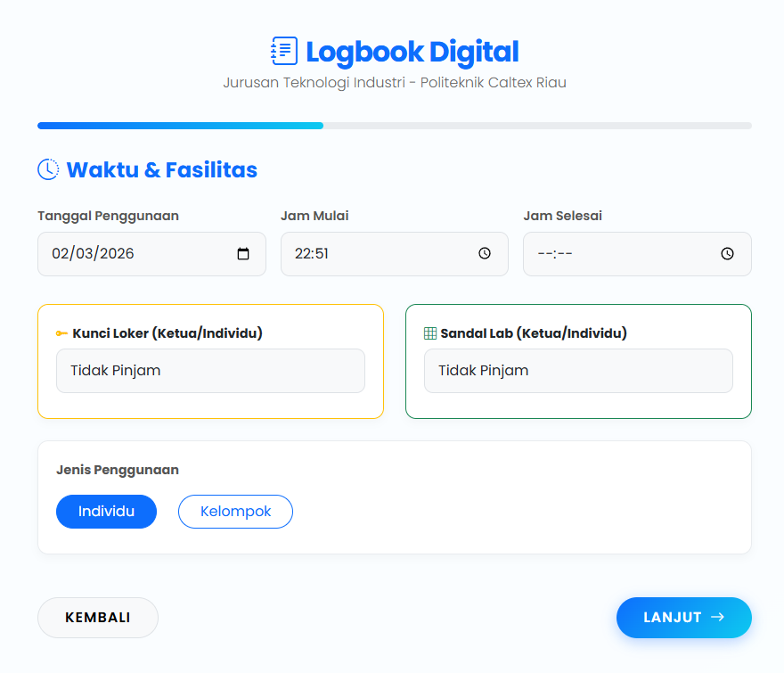784x673 pixels.
Task: Click the progress bar at the top
Action: coord(394,126)
